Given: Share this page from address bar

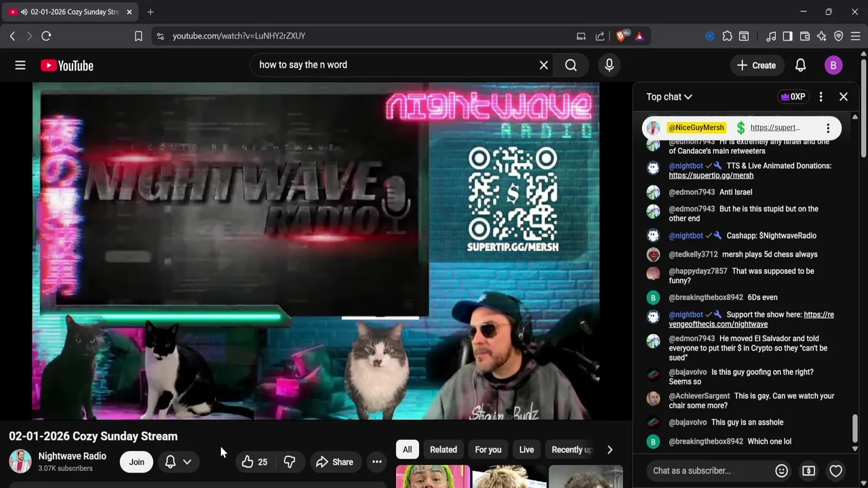Looking at the screenshot, I should pyautogui.click(x=599, y=36).
